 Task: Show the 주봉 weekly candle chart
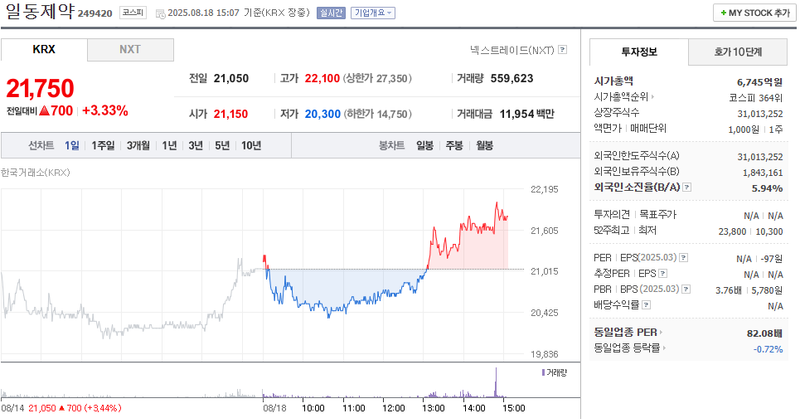(x=454, y=145)
